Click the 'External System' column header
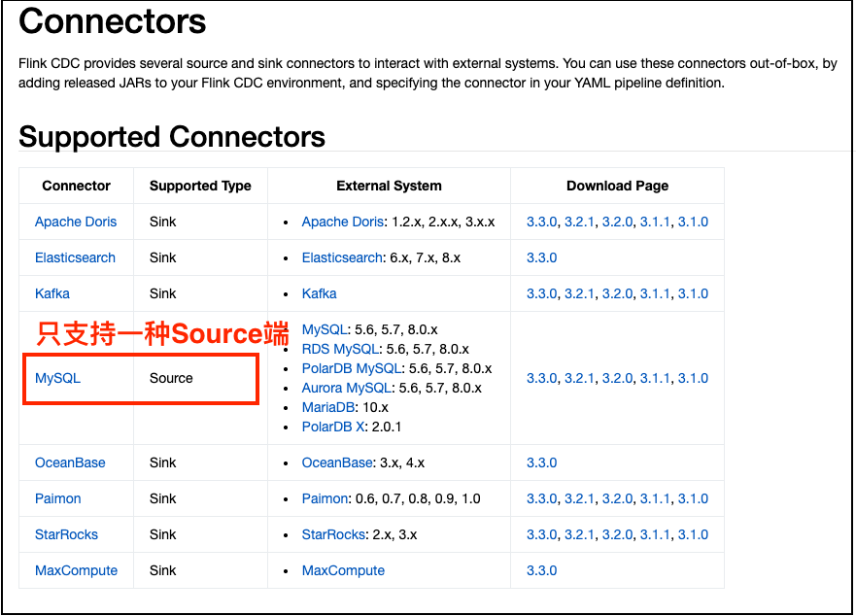 coord(389,186)
